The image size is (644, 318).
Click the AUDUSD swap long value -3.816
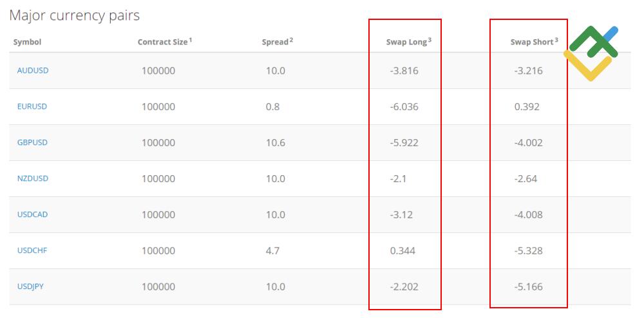click(404, 71)
